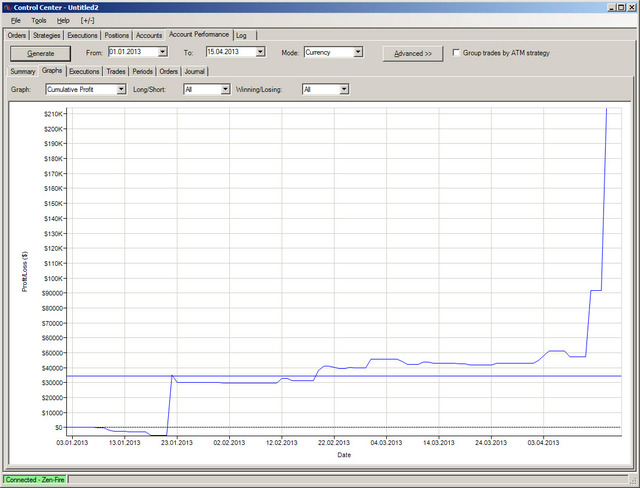
Task: Click the 04.03.2013 date label
Action: [386, 443]
